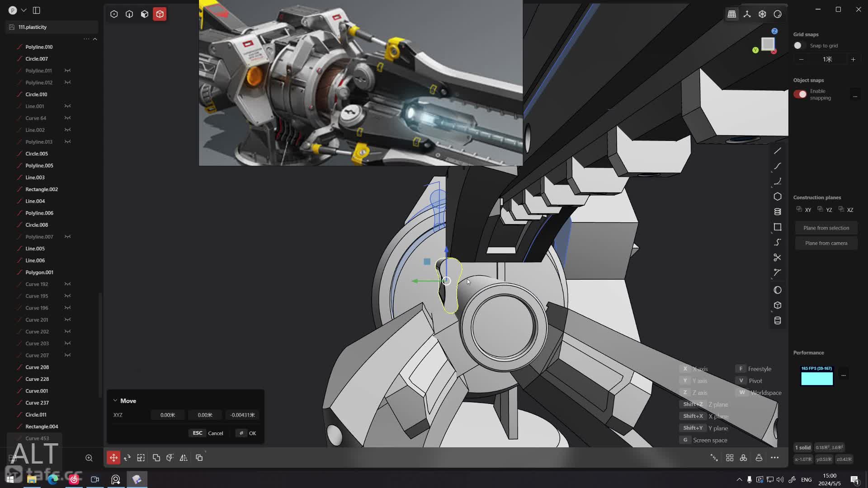Screen dimensions: 868x488
Task: Select the Move tool in bottom toolbar
Action: pyautogui.click(x=113, y=458)
